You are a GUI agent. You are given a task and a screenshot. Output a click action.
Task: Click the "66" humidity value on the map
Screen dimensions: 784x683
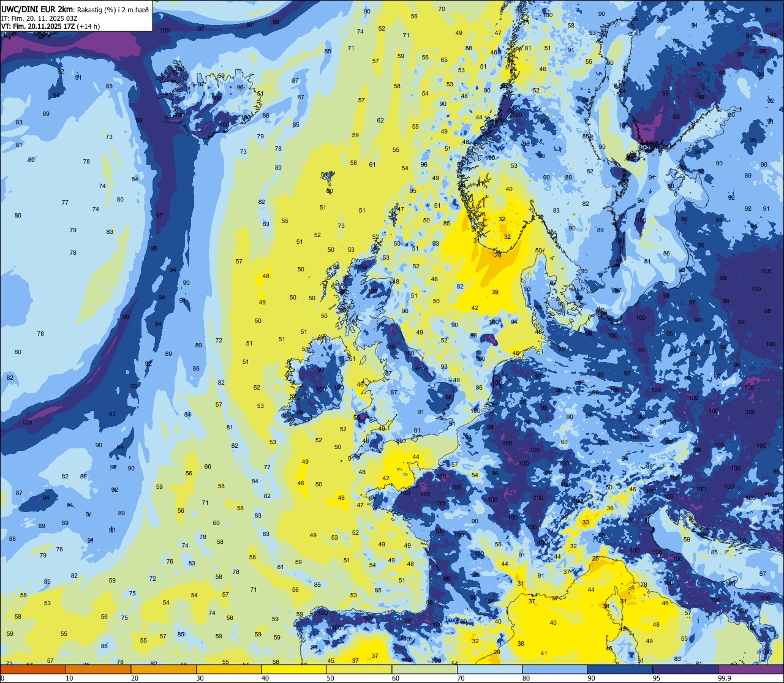click(x=208, y=467)
